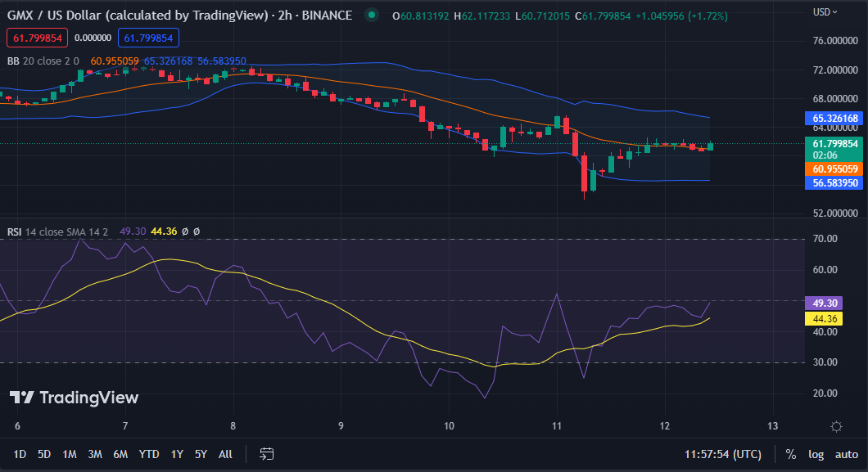Click the purple RSI value label 49.30
This screenshot has height=472, width=868.
tap(824, 303)
